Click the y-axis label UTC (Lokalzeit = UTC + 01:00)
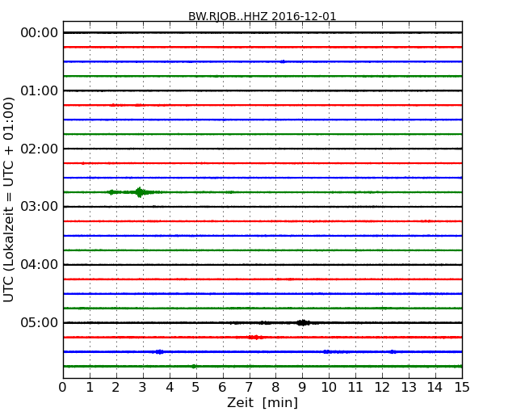The height and width of the screenshot is (420, 525). tap(8, 199)
